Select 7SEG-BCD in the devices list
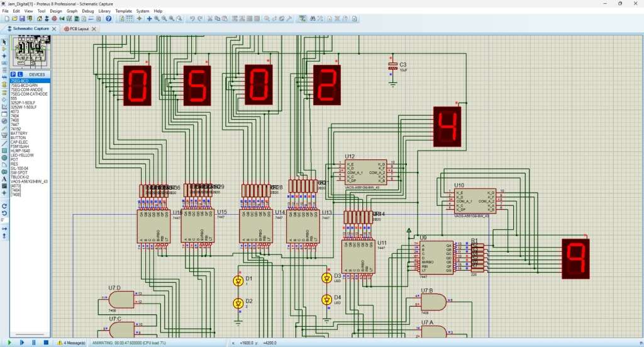The height and width of the screenshot is (347, 644). click(30, 81)
